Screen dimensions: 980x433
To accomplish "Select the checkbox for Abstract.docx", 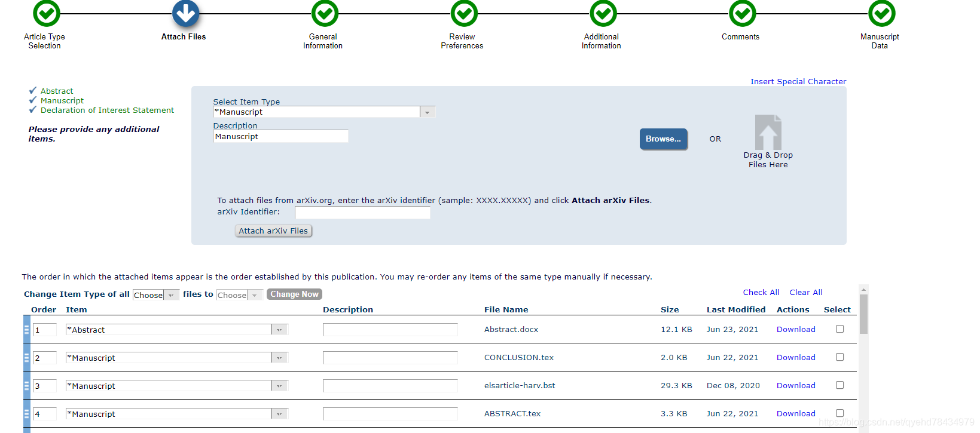I will (839, 329).
